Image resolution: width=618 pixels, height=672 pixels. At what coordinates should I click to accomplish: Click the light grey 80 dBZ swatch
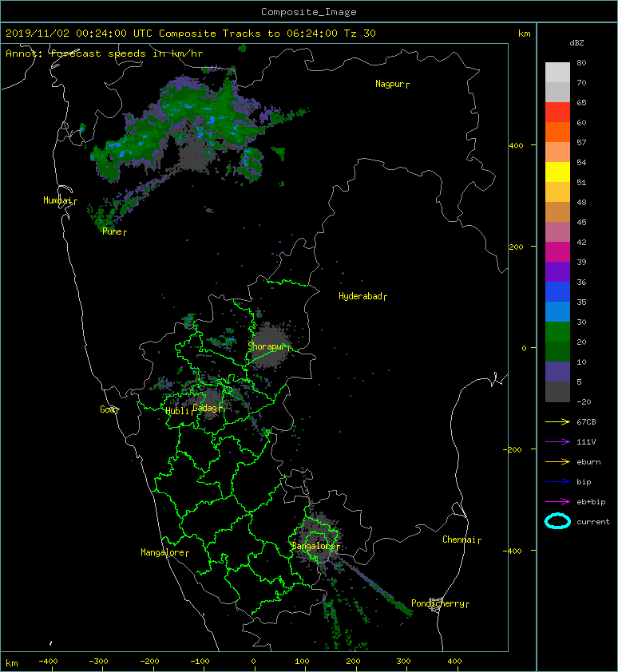[x=557, y=72]
